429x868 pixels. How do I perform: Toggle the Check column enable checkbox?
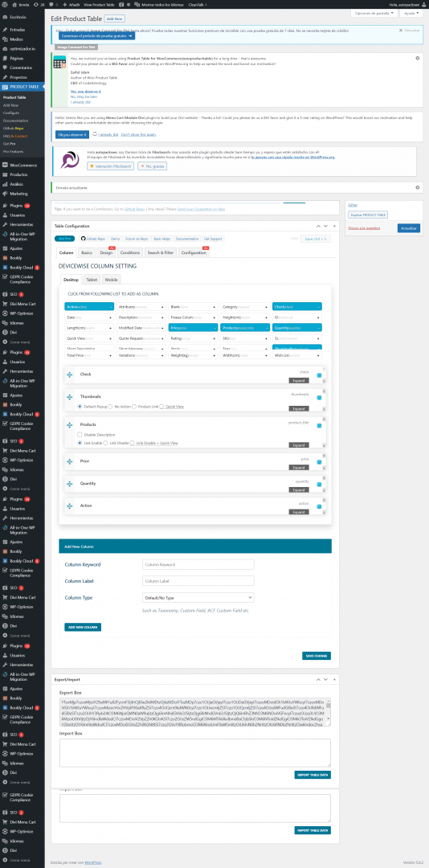pyautogui.click(x=320, y=375)
